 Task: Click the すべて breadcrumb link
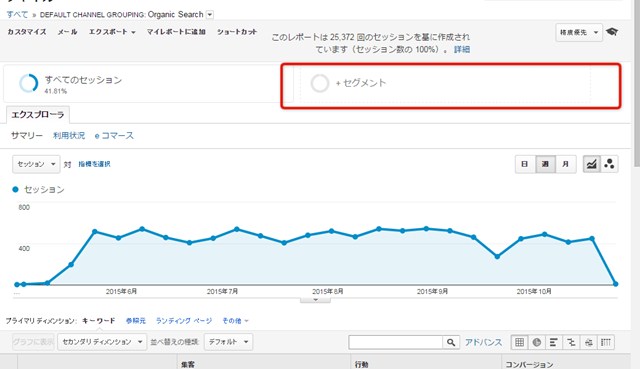[17, 15]
